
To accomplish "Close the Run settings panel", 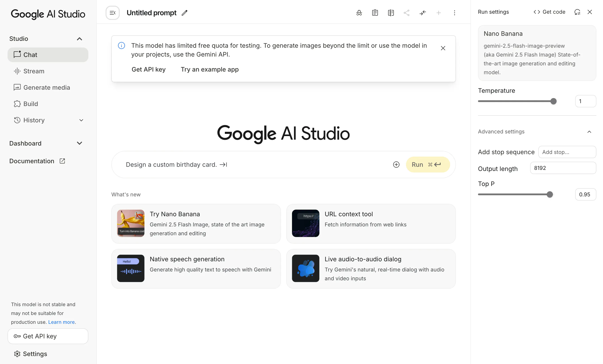I will 590,12.
